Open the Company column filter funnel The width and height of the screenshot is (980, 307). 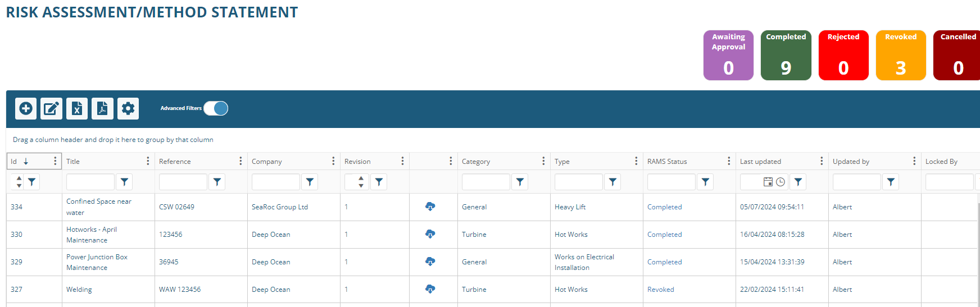[x=310, y=182]
